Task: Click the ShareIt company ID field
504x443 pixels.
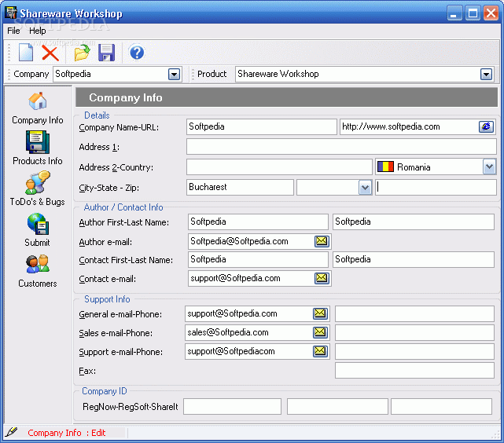Action: pos(442,406)
